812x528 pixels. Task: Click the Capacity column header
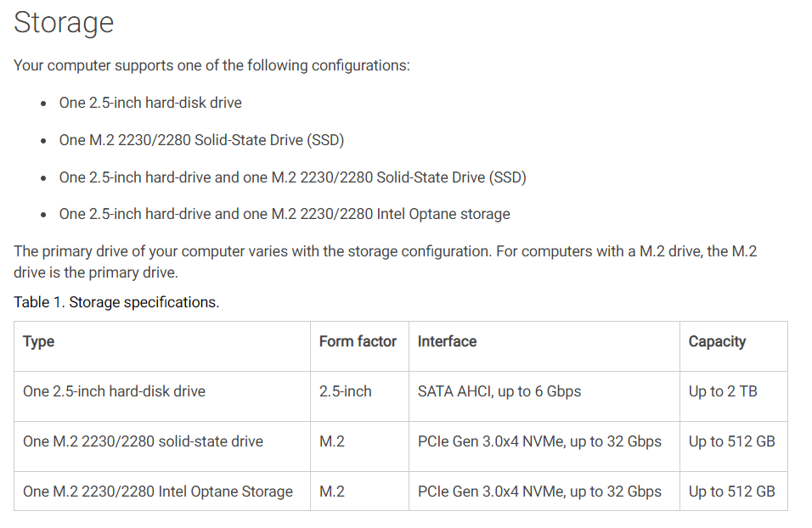pos(717,341)
